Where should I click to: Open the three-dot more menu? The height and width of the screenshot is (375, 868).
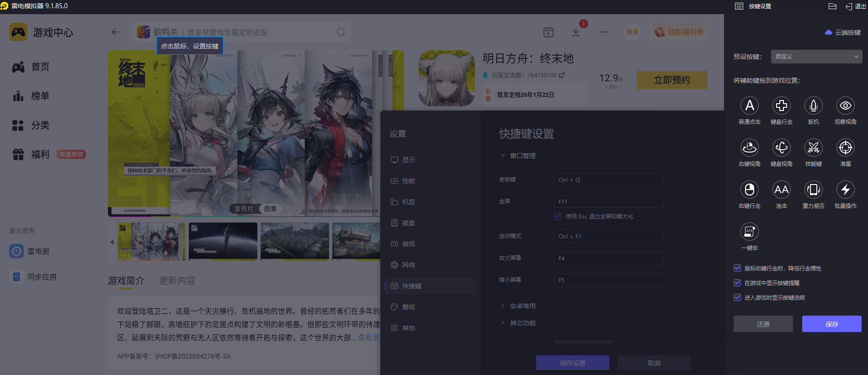coord(604,32)
